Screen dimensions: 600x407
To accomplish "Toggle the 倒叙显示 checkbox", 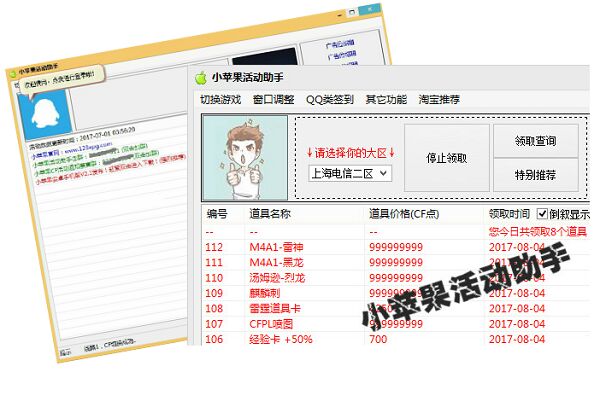I will (542, 213).
